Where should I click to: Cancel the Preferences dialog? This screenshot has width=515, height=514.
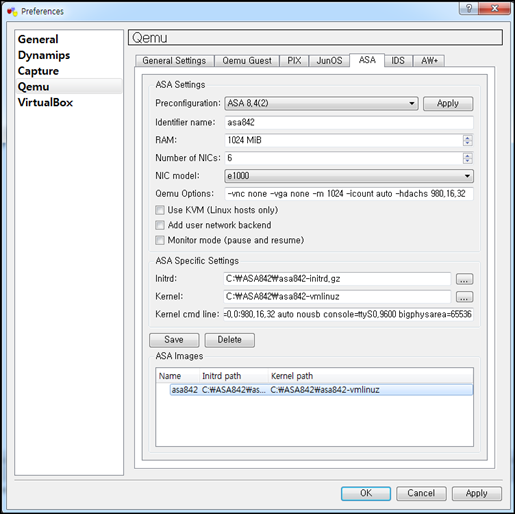point(421,493)
